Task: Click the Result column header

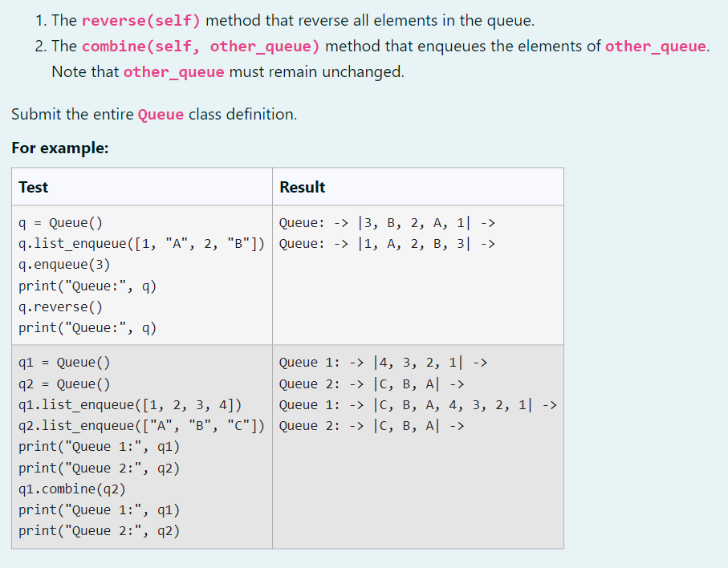Action: pos(302,187)
